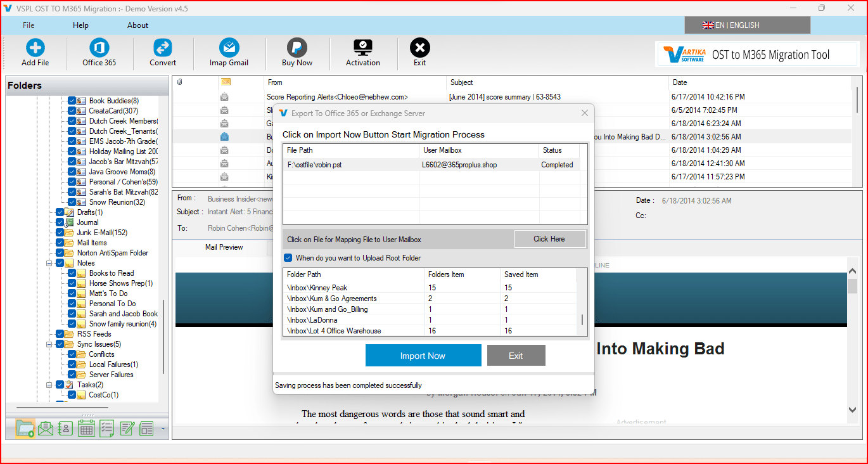Image resolution: width=868 pixels, height=464 pixels.
Task: Select the Norton AntiSpam Folder item
Action: 113,253
